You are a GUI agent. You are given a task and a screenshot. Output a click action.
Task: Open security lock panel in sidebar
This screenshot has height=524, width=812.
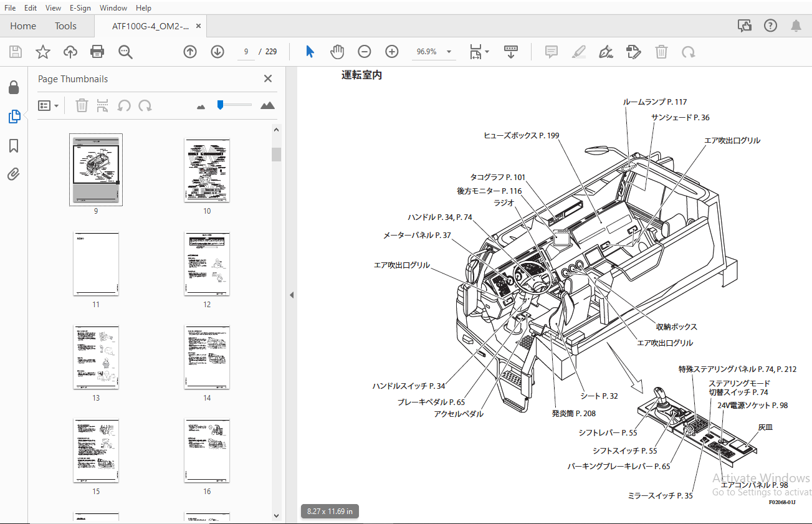click(x=14, y=87)
